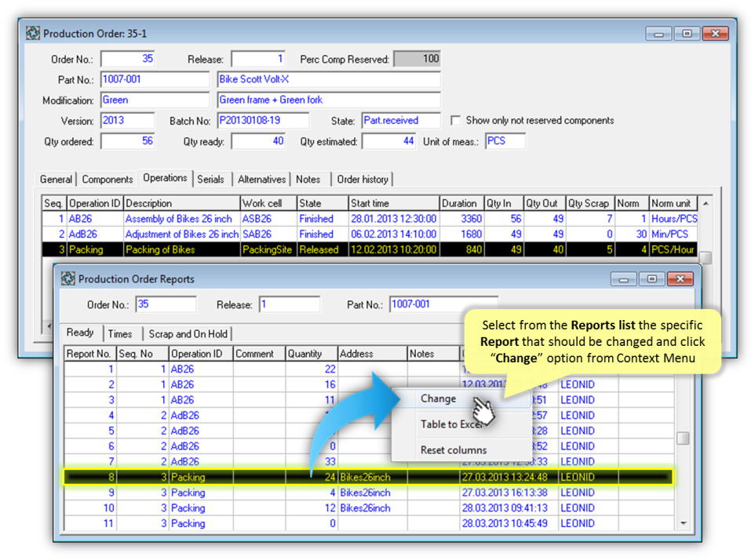Select report 7 AdB26 quantity 33
The width and height of the screenshot is (755, 560).
(369, 461)
